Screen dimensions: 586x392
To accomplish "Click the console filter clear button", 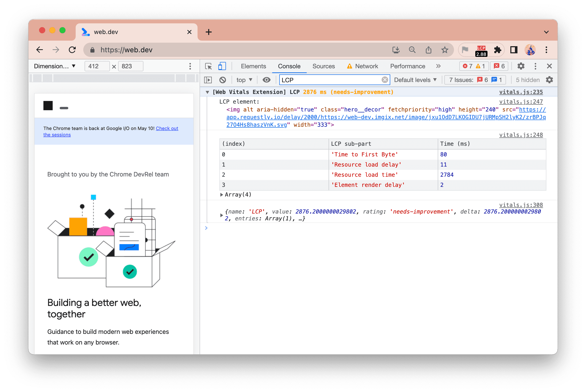I will [384, 80].
